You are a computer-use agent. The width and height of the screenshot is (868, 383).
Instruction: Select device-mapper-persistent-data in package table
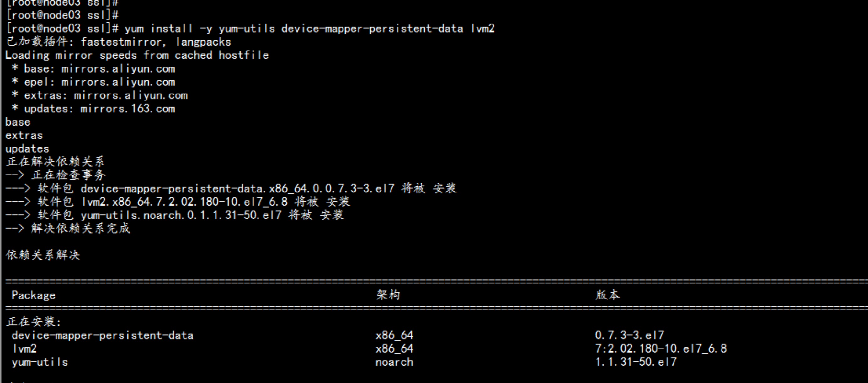click(x=103, y=336)
